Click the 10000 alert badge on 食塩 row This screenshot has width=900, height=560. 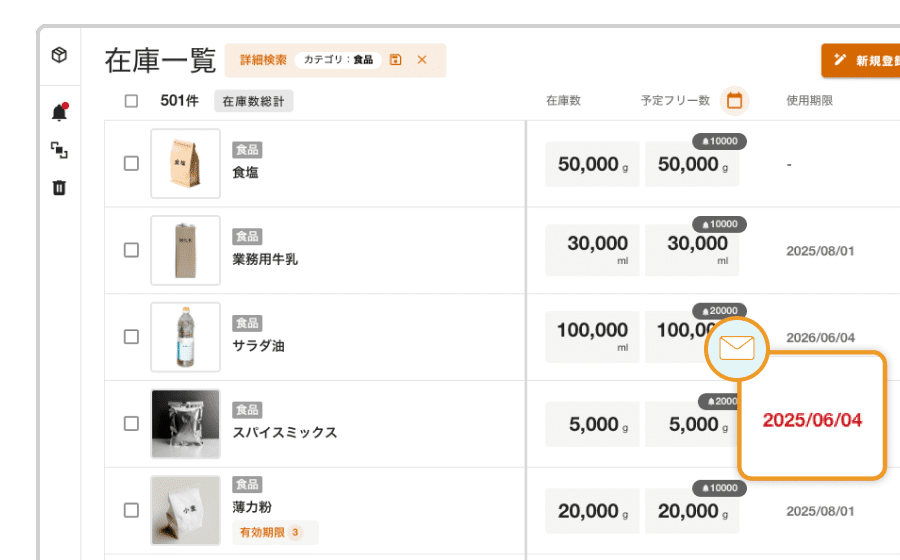pyautogui.click(x=719, y=141)
